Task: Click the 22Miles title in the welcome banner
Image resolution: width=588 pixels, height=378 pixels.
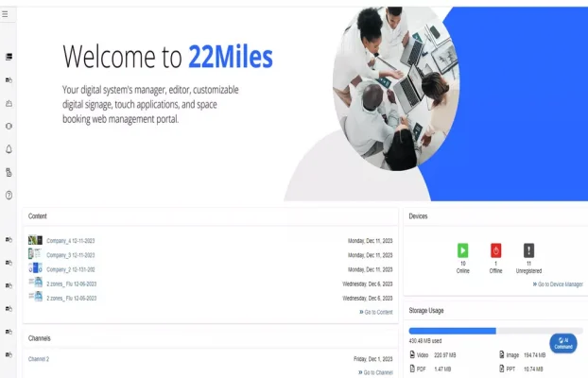Action: pyautogui.click(x=231, y=57)
